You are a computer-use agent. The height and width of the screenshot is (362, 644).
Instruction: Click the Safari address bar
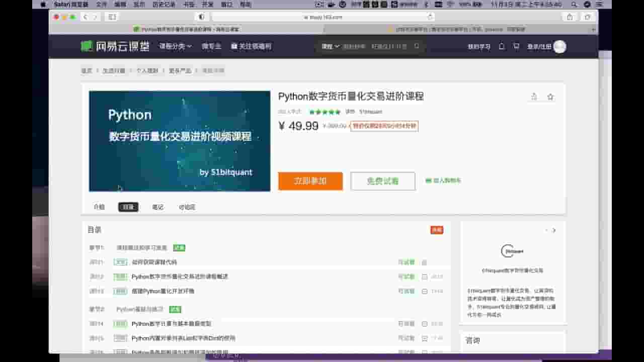click(x=323, y=17)
